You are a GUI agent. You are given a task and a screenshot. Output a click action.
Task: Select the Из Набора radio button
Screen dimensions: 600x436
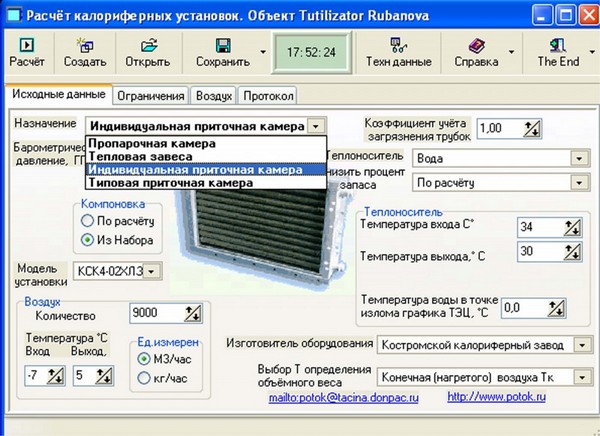tap(88, 240)
